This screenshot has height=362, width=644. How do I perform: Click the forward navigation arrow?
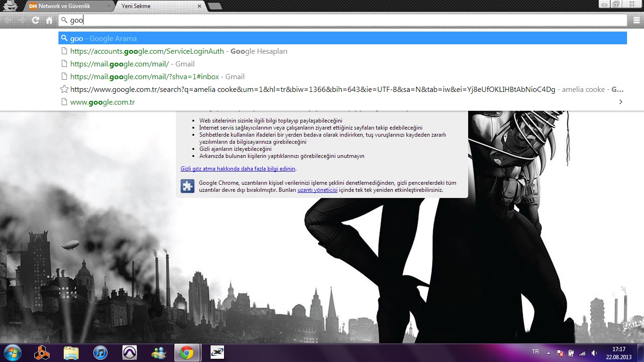click(22, 20)
